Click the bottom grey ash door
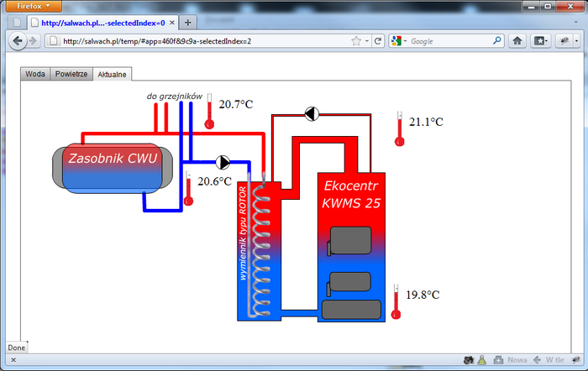This screenshot has width=588, height=371. pos(351,310)
